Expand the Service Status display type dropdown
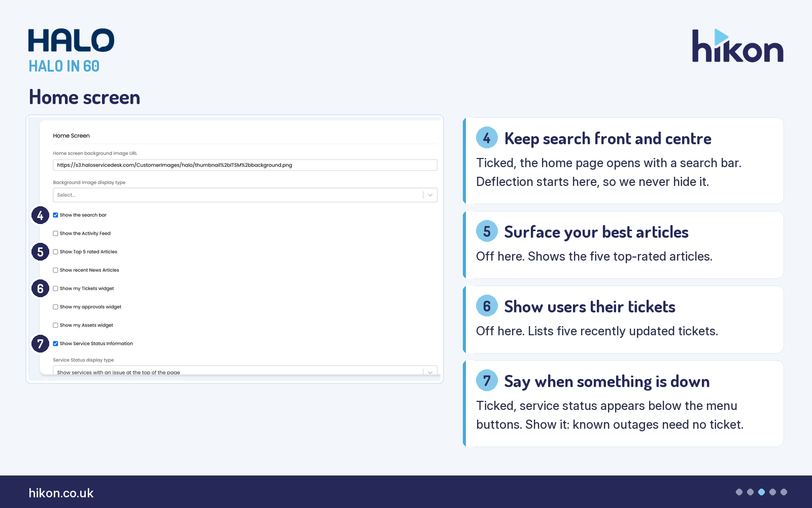Image resolution: width=812 pixels, height=508 pixels. pyautogui.click(x=245, y=371)
